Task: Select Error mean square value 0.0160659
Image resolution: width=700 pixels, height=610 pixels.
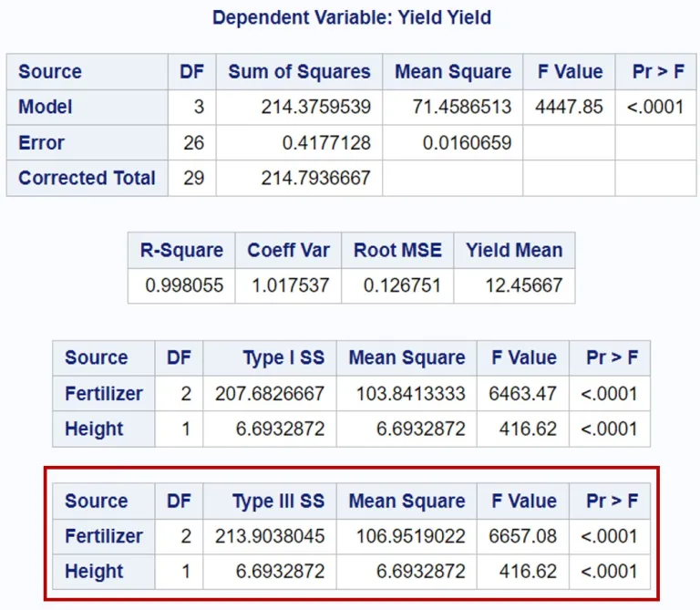Action: [467, 142]
